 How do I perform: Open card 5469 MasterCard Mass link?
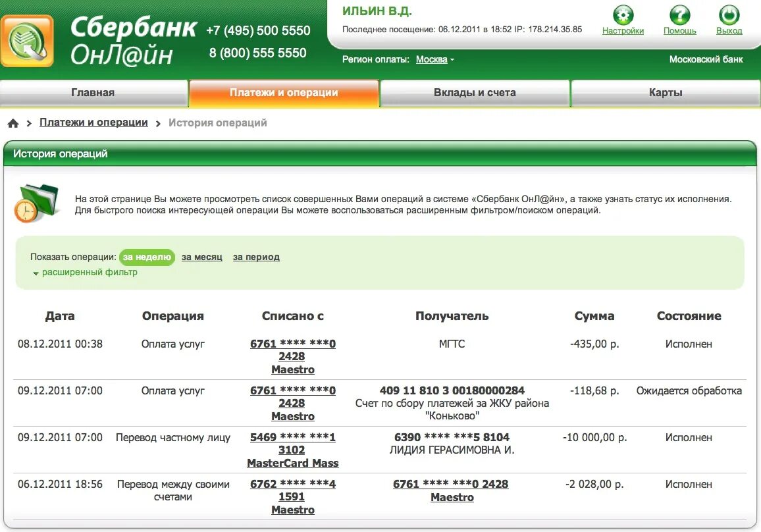[293, 450]
